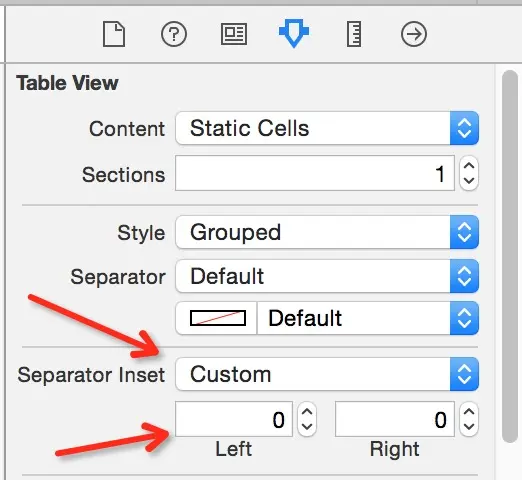Increase the Left inset stepper
Screen dimensions: 522x480
[307, 411]
